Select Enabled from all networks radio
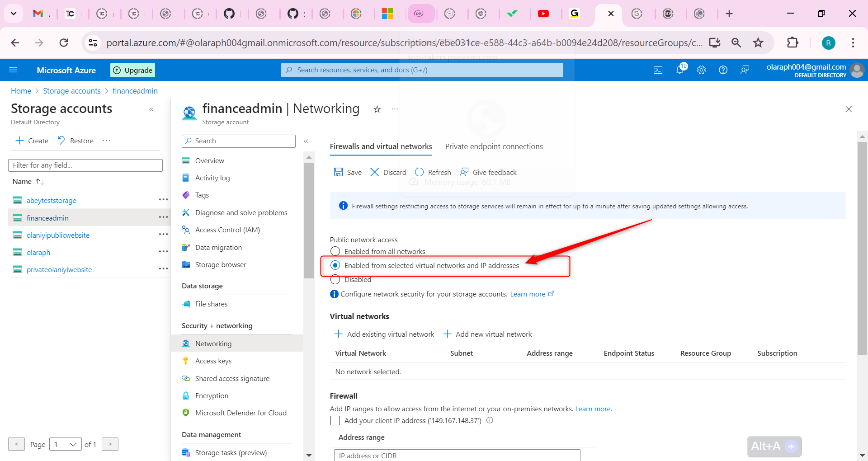 (x=335, y=251)
